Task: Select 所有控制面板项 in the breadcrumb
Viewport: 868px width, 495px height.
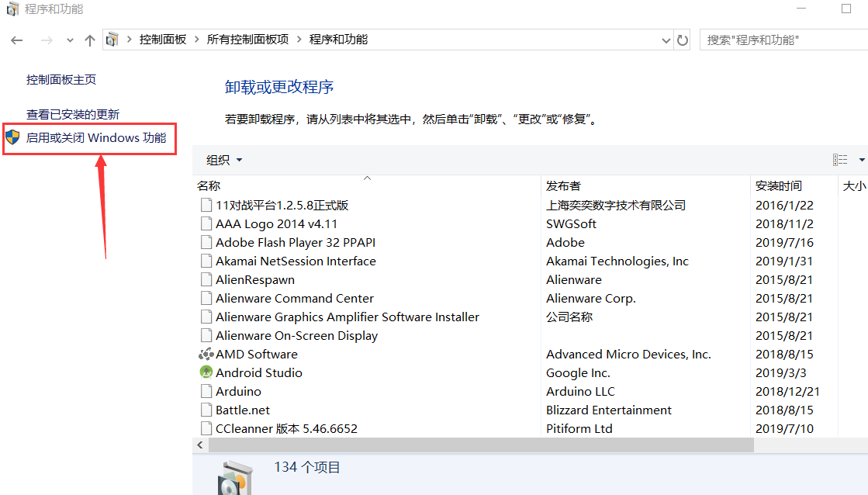Action: tap(247, 40)
